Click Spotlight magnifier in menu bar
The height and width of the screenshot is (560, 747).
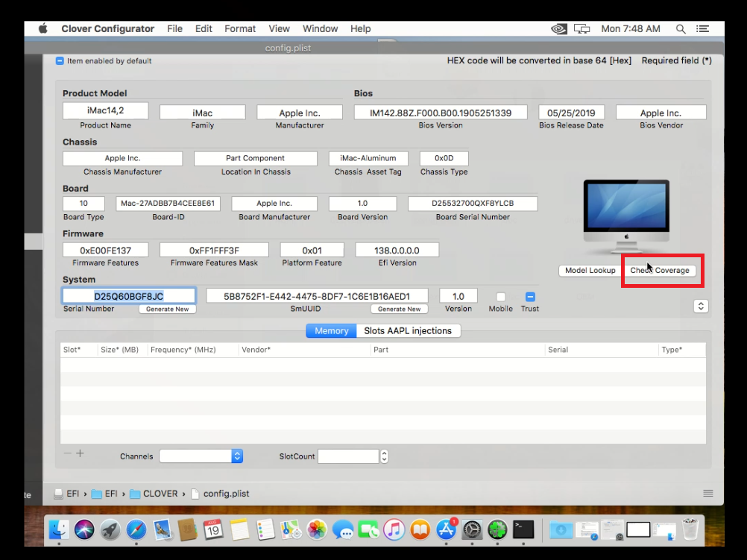[681, 29]
